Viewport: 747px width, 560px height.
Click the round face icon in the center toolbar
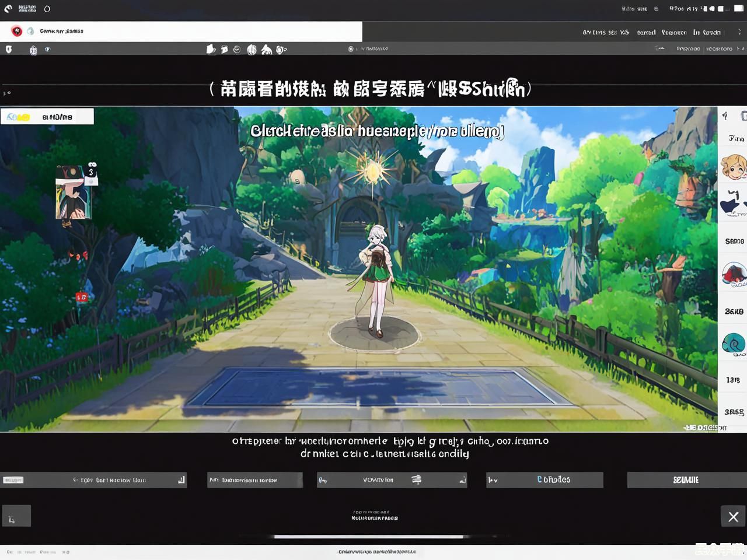tap(237, 50)
